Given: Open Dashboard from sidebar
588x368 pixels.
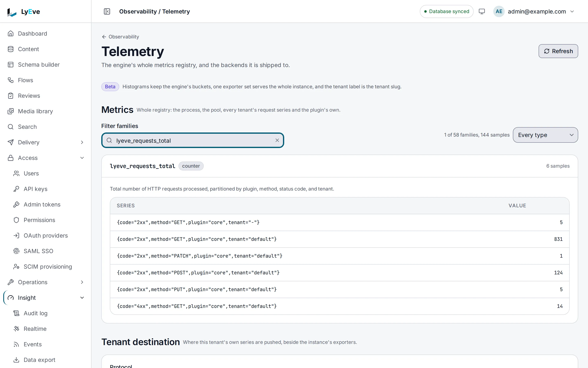Looking at the screenshot, I should click(x=46, y=34).
